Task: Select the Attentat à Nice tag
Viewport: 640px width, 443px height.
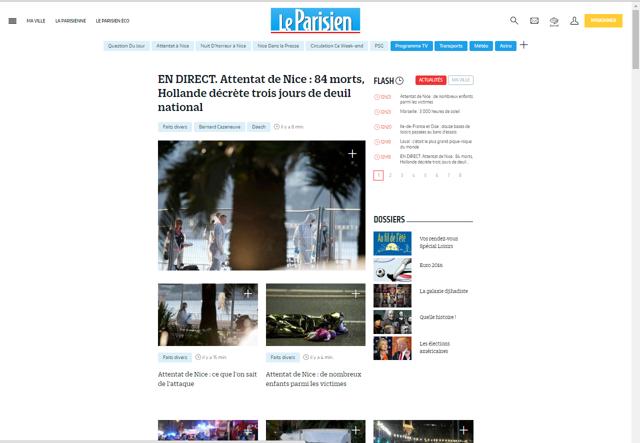Action: click(173, 46)
